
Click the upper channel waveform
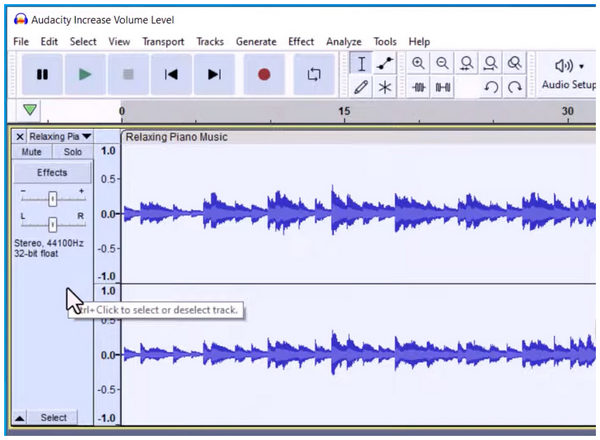click(359, 213)
